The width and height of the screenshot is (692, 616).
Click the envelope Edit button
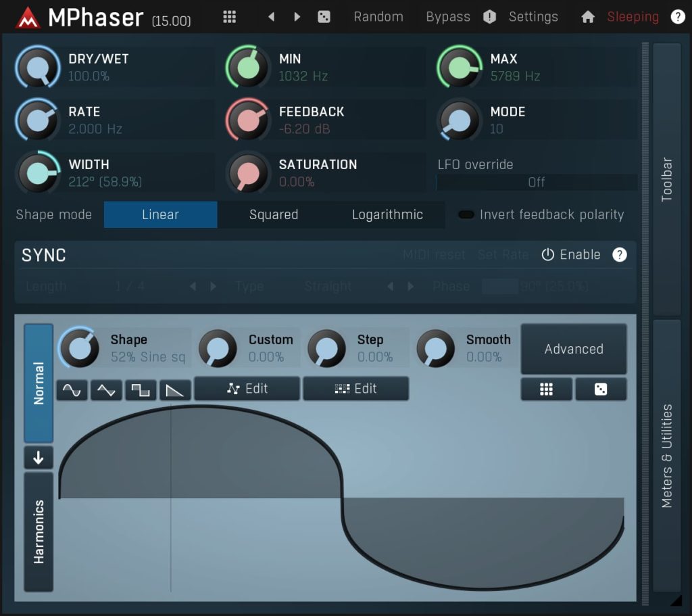point(247,389)
